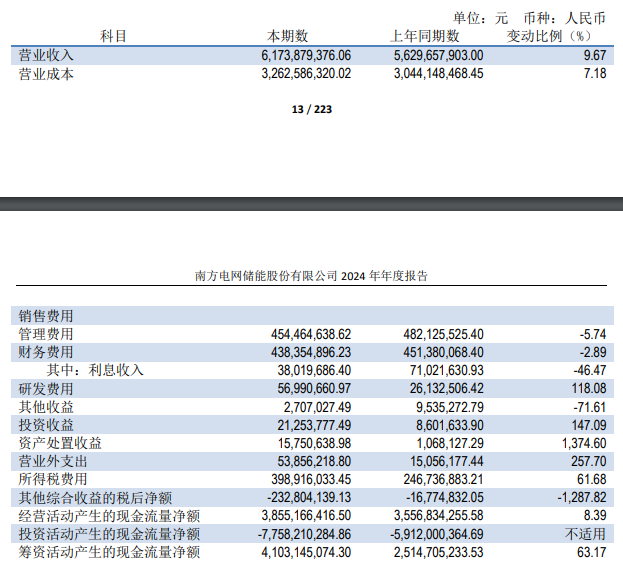Screen dimensions: 623x562
Task: Click value 451,380,068.40
Action: 443,353
